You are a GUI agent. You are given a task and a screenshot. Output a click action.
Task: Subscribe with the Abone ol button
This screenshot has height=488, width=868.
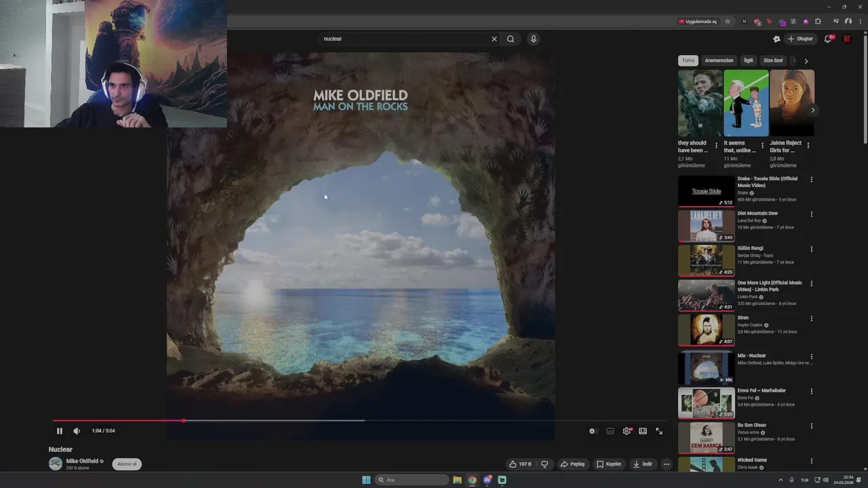pyautogui.click(x=127, y=464)
